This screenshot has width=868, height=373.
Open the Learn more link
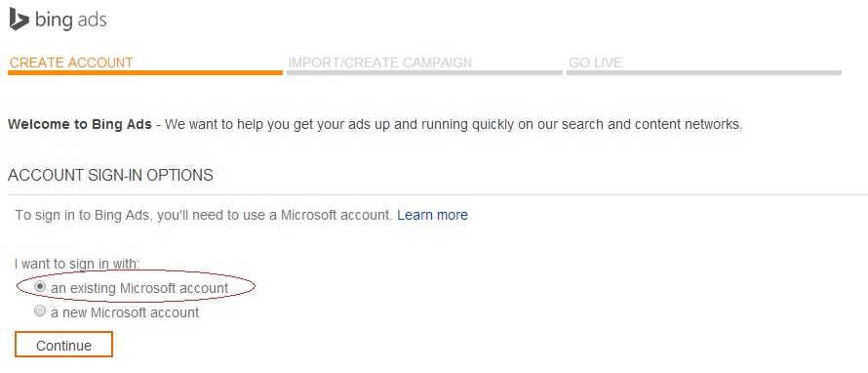432,215
